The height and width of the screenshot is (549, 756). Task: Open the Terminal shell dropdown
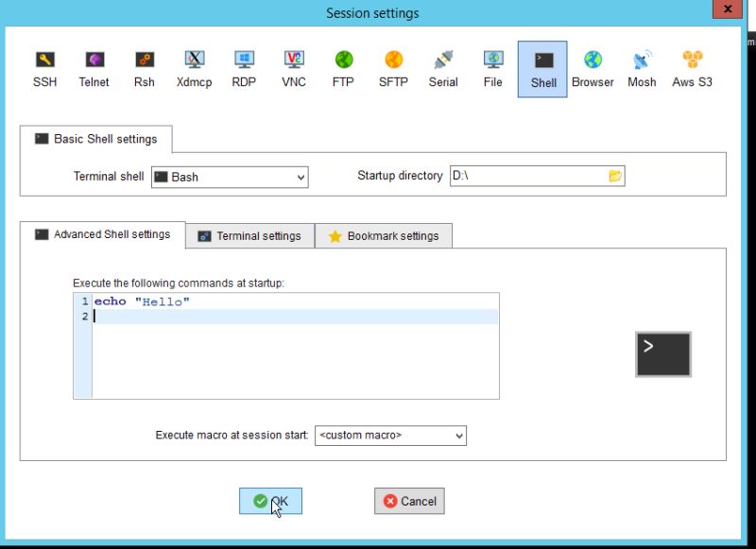300,177
